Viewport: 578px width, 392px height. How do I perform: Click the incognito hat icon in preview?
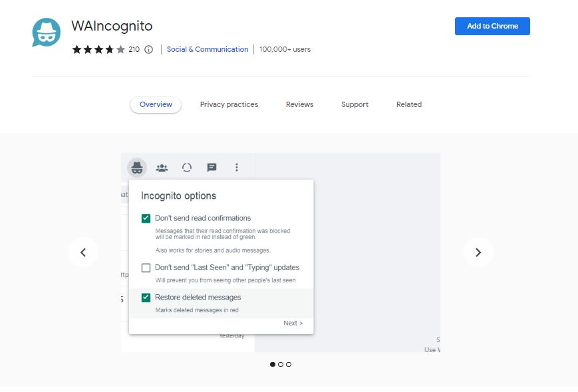coord(137,168)
